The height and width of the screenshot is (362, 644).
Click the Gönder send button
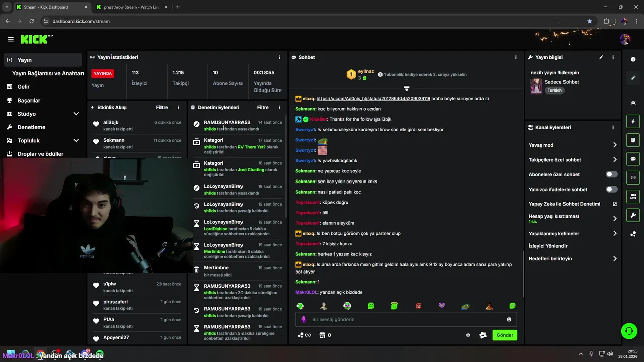point(505,335)
